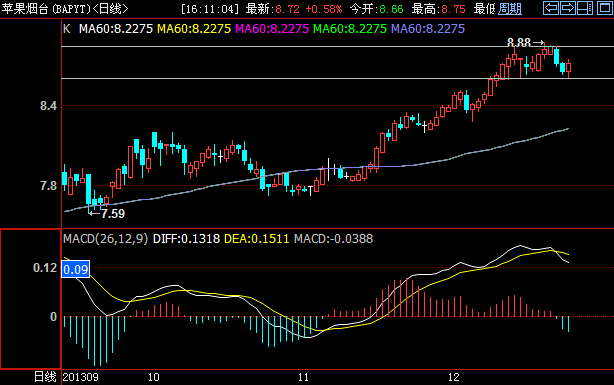Open the 周期 period link
Screen dimensions: 614x385
[x=509, y=9]
